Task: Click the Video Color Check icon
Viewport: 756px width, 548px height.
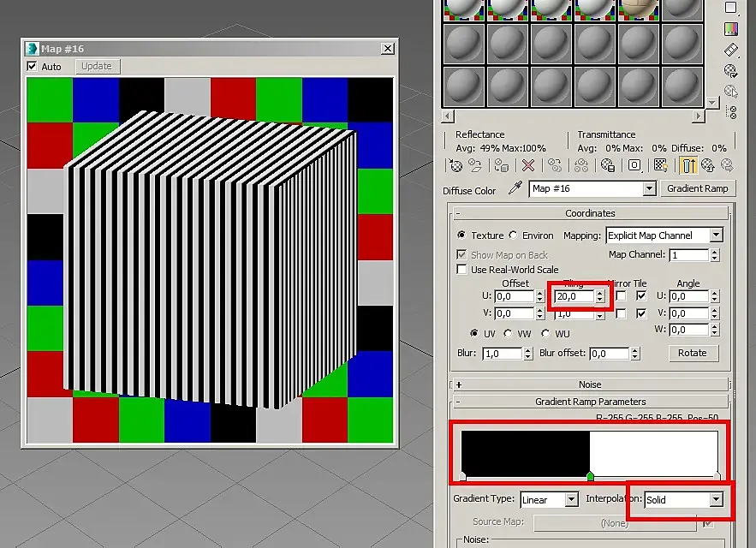Action: click(x=731, y=29)
